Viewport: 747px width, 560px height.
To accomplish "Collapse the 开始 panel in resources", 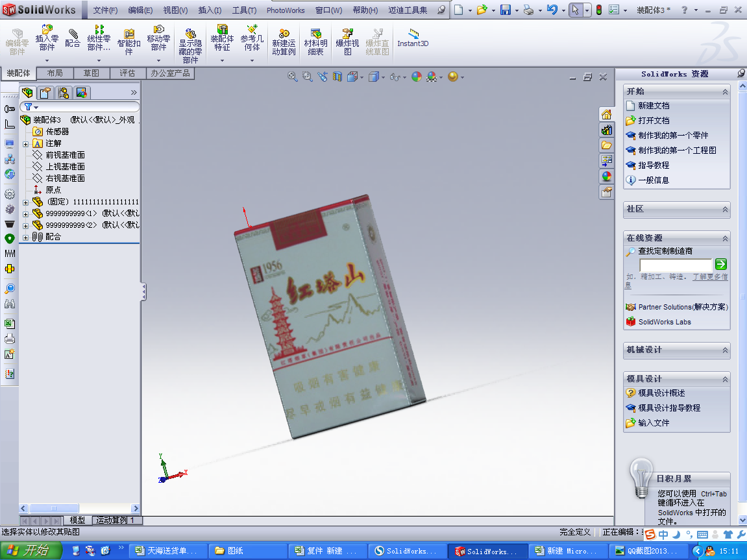I will 725,92.
